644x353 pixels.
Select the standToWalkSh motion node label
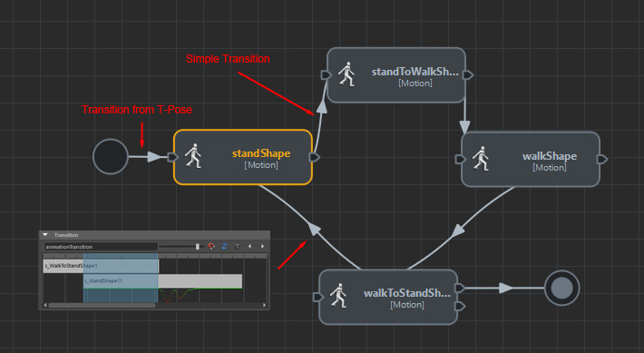(x=415, y=72)
